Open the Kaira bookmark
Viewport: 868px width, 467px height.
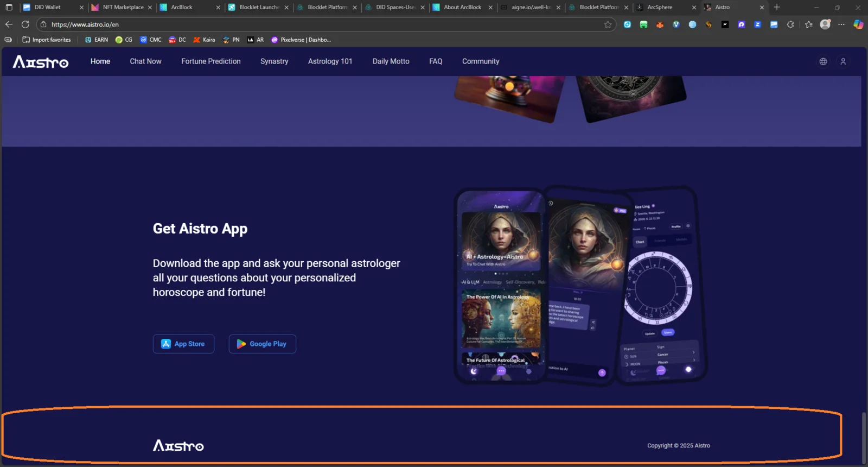(204, 40)
